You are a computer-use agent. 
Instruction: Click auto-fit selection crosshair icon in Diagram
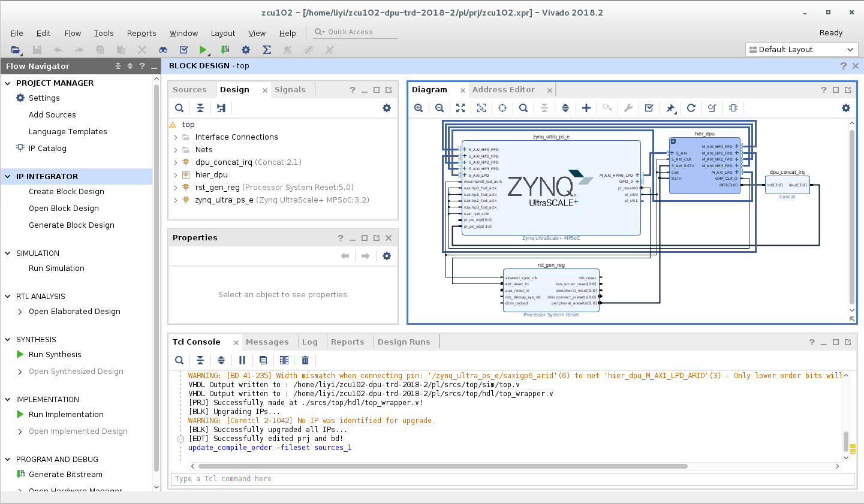(x=502, y=108)
